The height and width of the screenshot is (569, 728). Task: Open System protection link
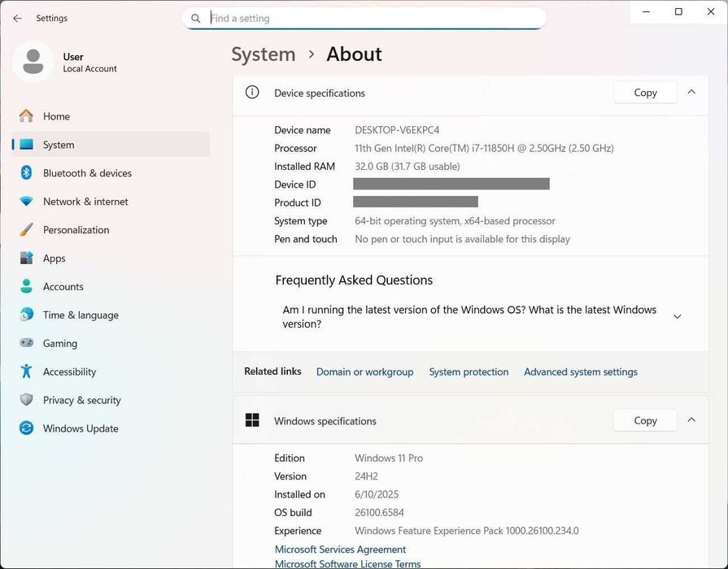469,371
